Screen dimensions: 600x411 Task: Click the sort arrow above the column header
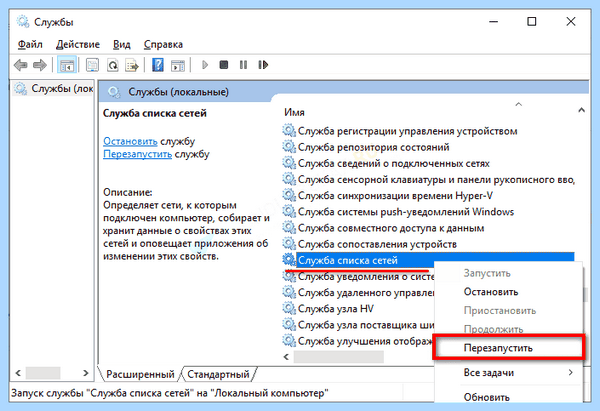pos(518,104)
